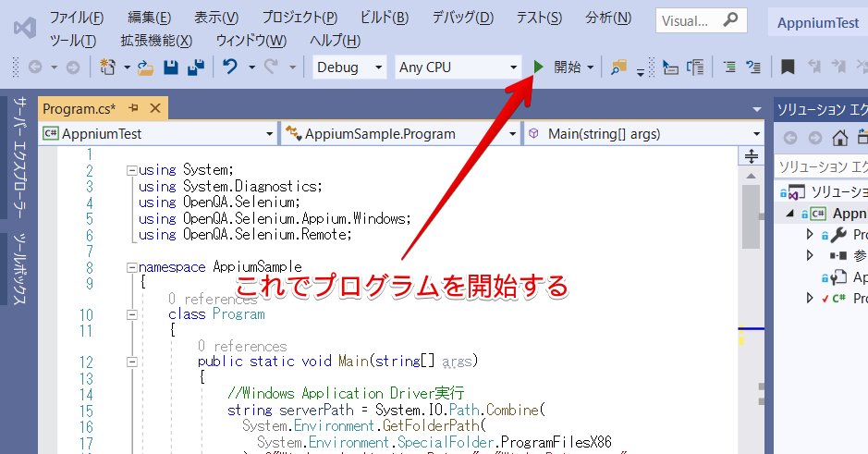Open the 編集(E) menu
The height and width of the screenshot is (454, 868).
(x=149, y=18)
